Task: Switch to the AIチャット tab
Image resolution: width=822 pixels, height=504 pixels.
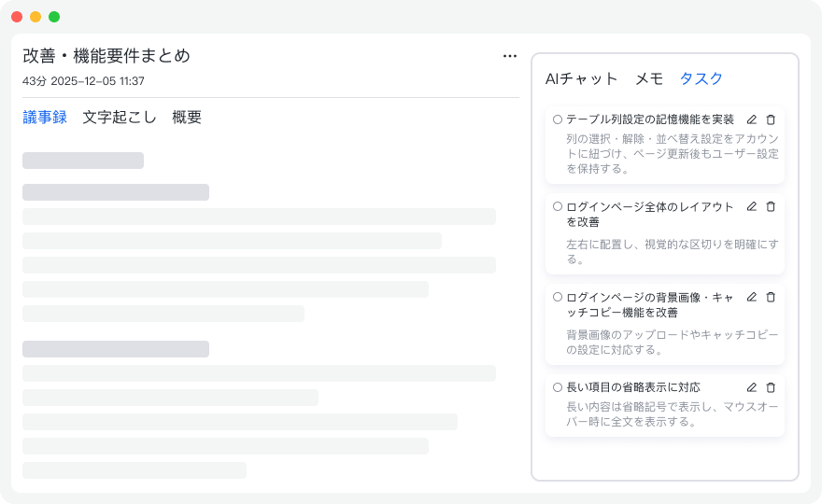Action: tap(581, 78)
